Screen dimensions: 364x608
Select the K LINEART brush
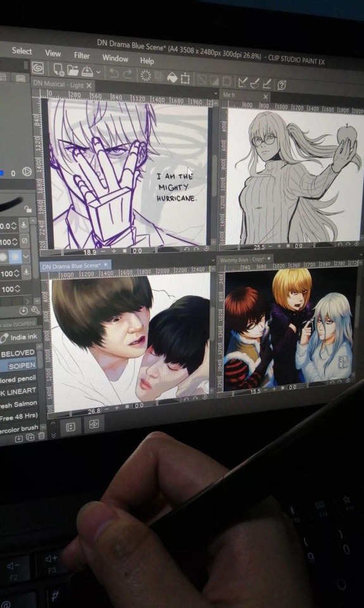point(18,391)
